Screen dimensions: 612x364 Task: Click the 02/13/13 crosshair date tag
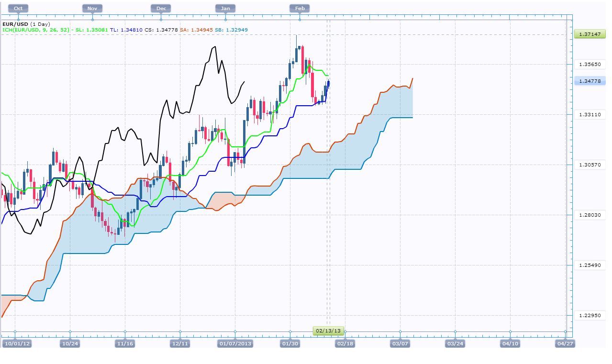tap(328, 331)
